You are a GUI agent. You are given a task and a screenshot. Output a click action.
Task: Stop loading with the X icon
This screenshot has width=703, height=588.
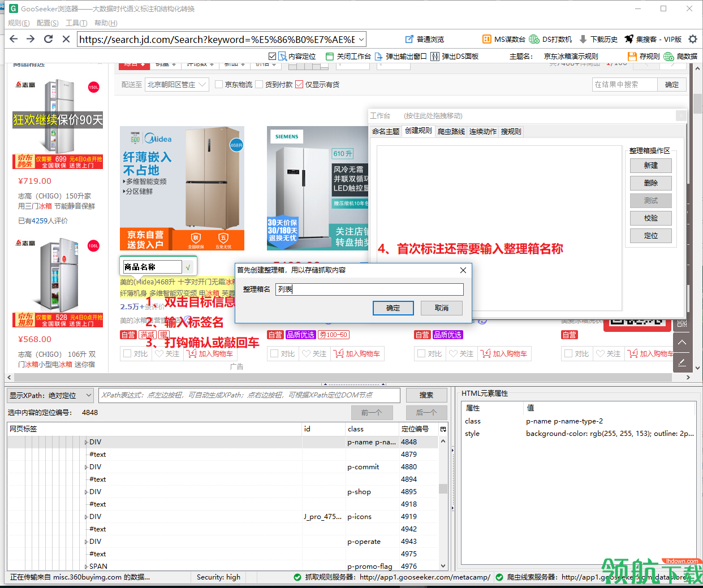pos(66,39)
